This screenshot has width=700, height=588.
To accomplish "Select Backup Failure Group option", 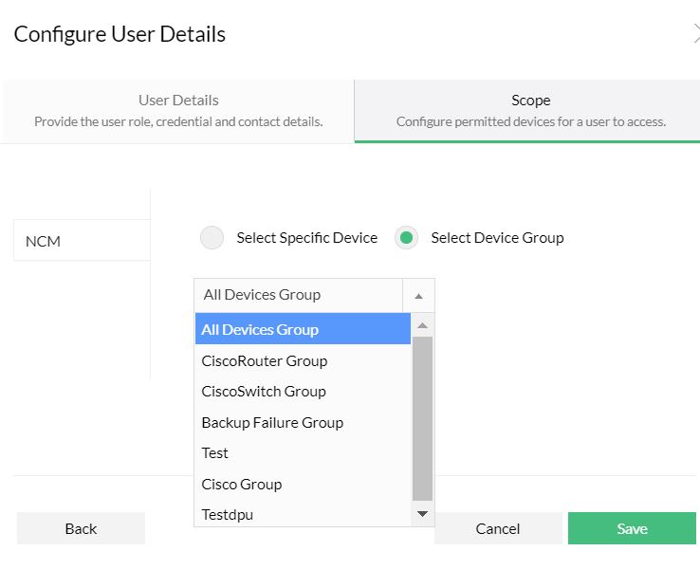I will (303, 422).
